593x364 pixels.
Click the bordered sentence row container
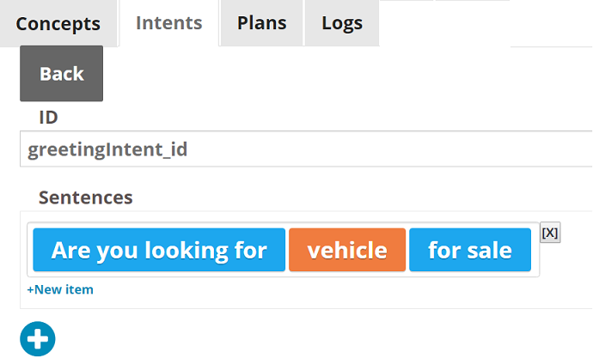284,250
